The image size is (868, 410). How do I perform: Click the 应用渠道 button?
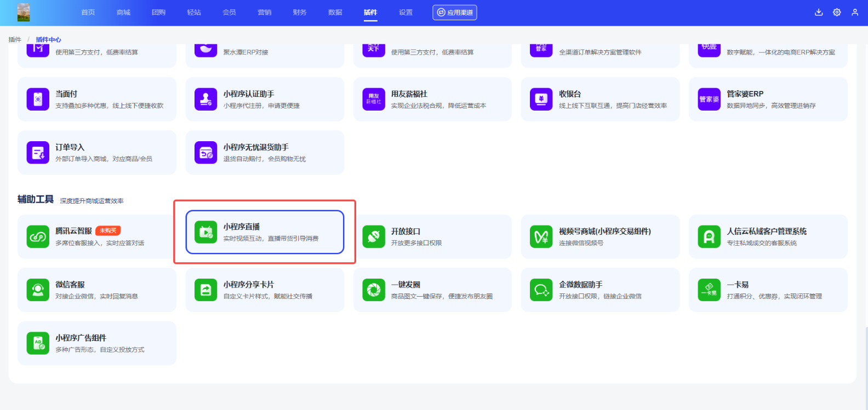pyautogui.click(x=455, y=12)
